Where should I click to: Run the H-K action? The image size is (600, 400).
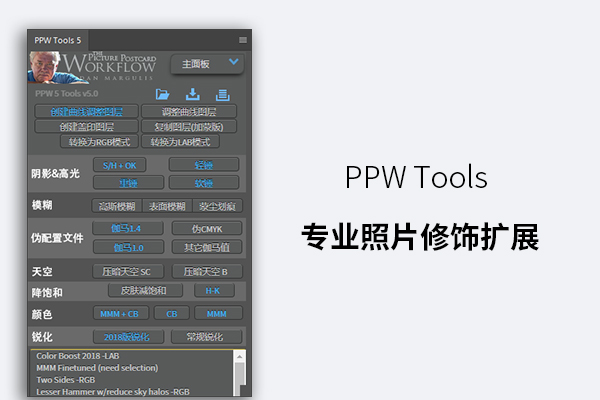214,291
